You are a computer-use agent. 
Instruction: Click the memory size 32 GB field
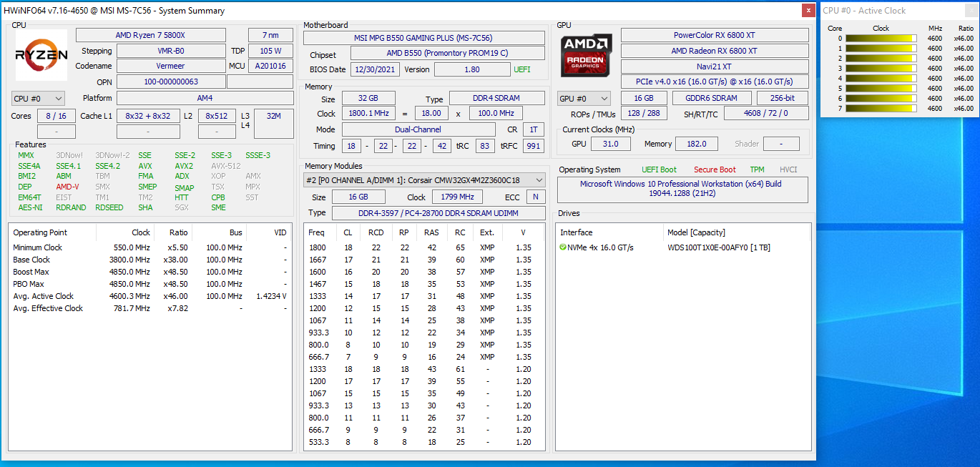tap(368, 99)
